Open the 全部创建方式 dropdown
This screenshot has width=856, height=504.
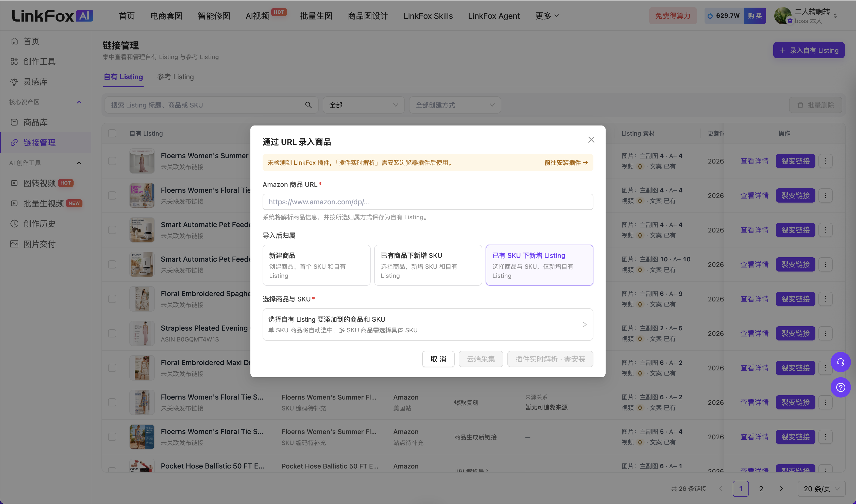pyautogui.click(x=455, y=105)
